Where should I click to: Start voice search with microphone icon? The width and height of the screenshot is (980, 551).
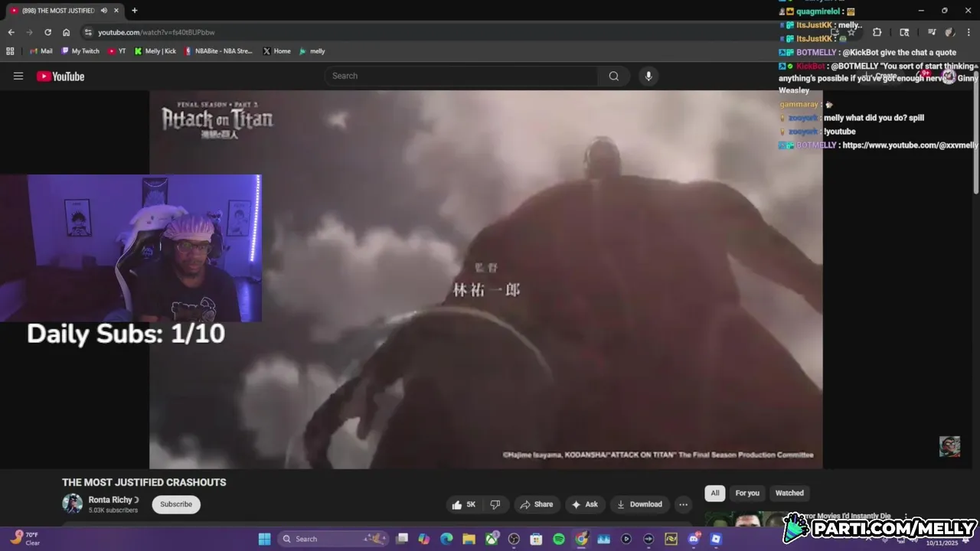pyautogui.click(x=648, y=76)
